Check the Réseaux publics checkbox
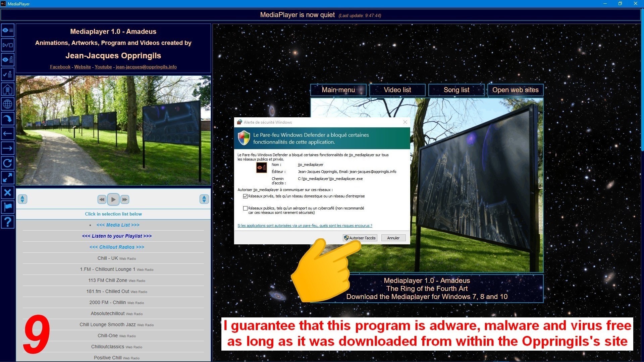Viewport: 644px width, 362px height. (x=245, y=208)
